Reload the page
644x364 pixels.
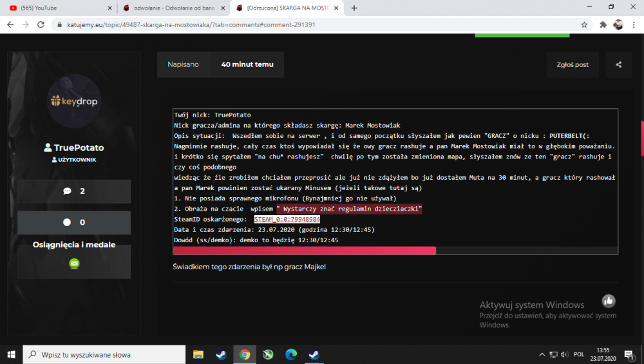point(41,24)
